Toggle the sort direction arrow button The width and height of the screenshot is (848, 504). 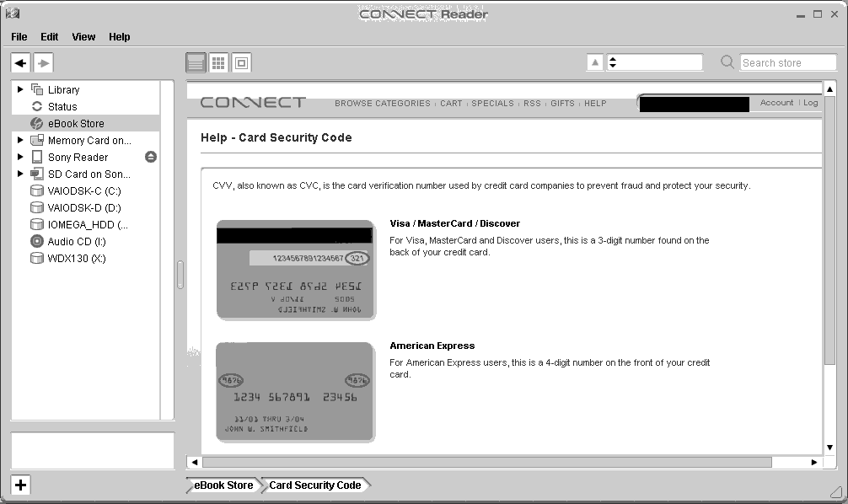pos(595,62)
